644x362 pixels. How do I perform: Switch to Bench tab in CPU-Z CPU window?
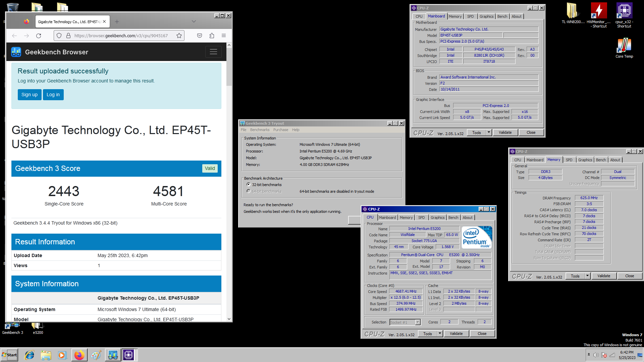[453, 218]
